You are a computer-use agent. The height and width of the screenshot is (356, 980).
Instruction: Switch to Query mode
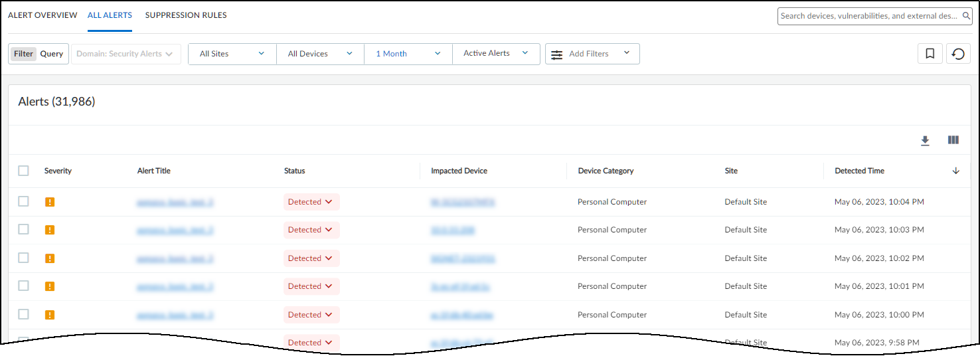pyautogui.click(x=51, y=54)
